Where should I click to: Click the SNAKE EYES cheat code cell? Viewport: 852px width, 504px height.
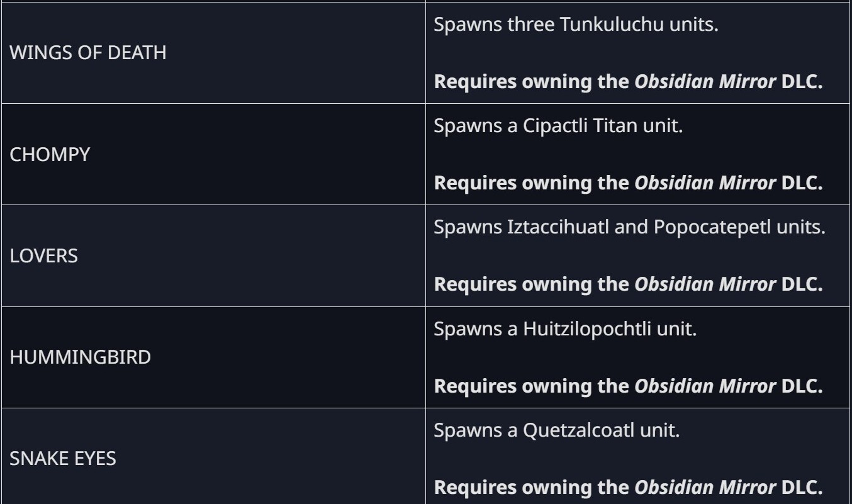pos(63,459)
